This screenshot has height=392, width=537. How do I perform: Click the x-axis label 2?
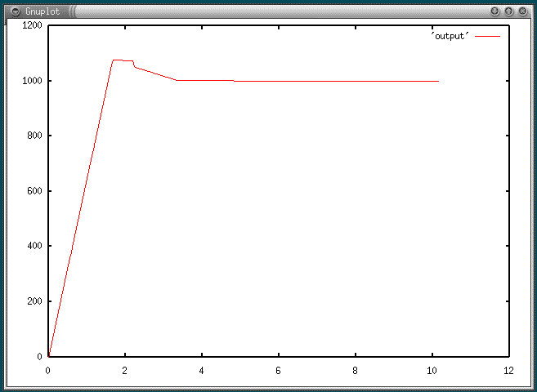tap(125, 371)
